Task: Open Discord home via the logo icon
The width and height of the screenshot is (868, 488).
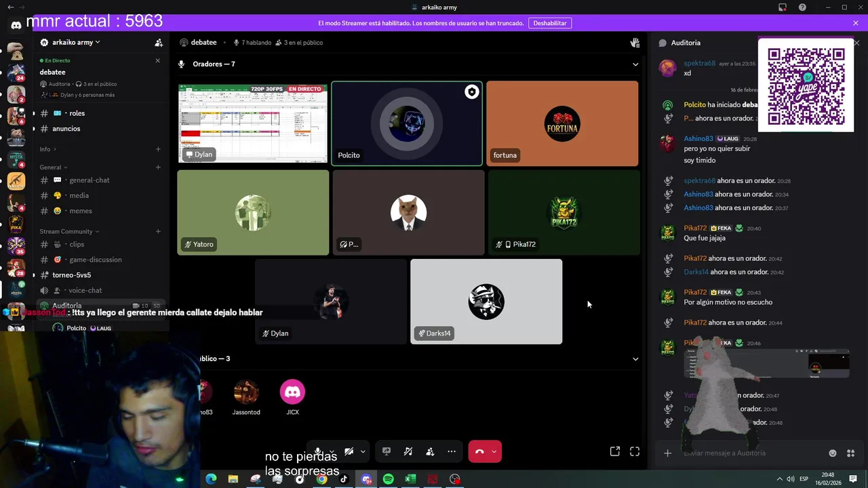Action: 16,25
